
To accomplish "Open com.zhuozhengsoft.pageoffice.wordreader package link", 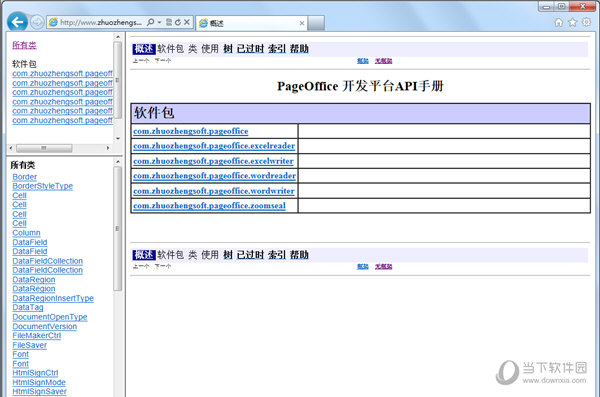I will [x=214, y=176].
